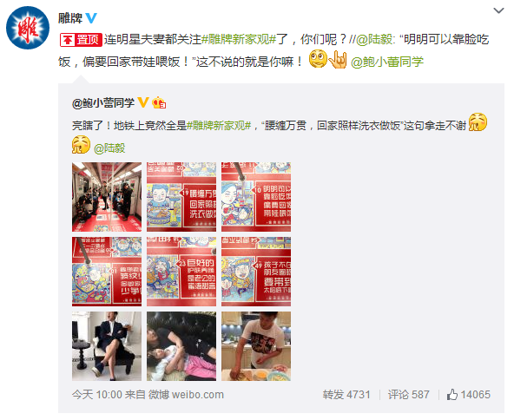The height and width of the screenshot is (420, 514).
Task: Click the crown membership icon next to 鲍小蕾同学
Action: click(x=159, y=103)
